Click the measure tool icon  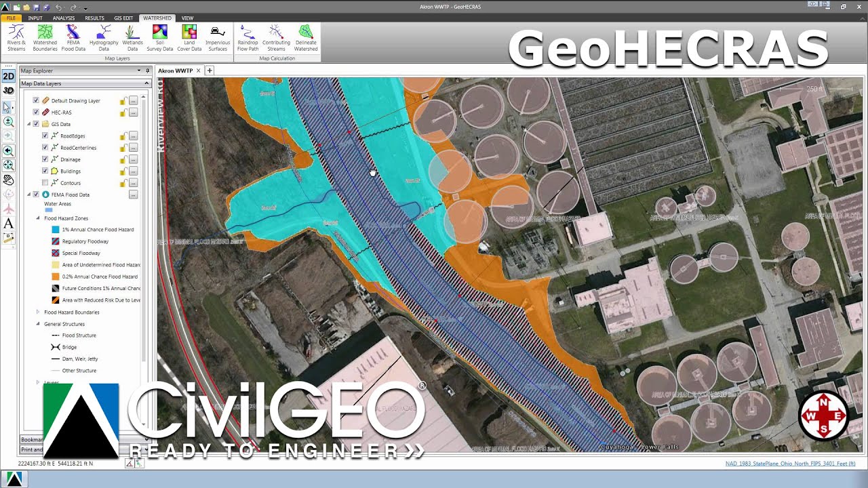coord(8,238)
